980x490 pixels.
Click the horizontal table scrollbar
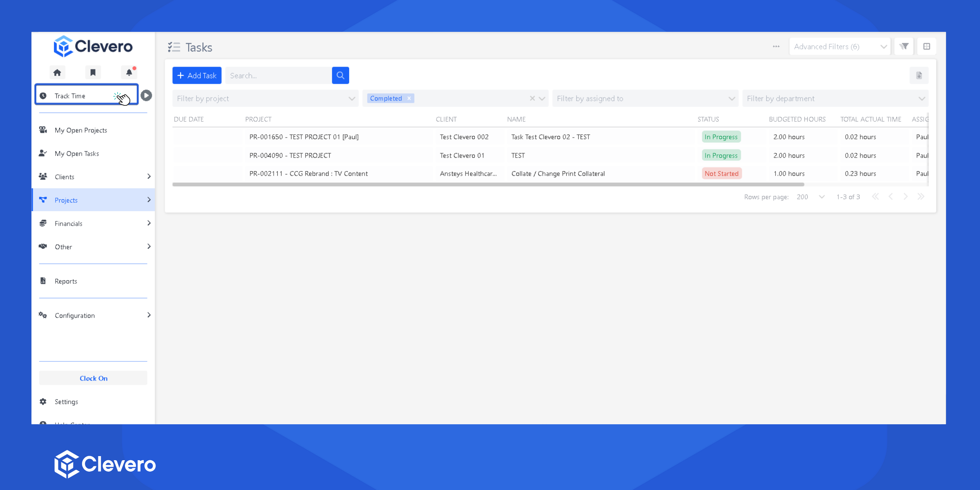488,185
